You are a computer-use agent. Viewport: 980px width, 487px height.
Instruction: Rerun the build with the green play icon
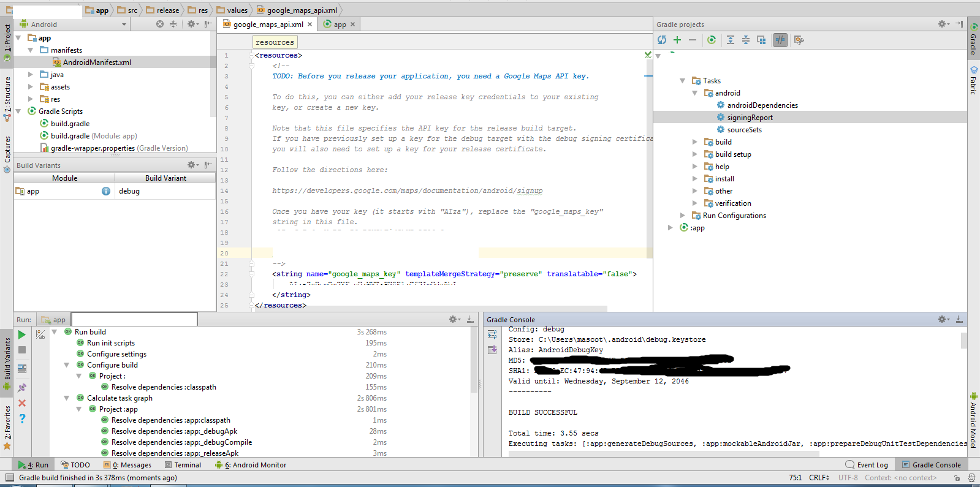coord(22,334)
